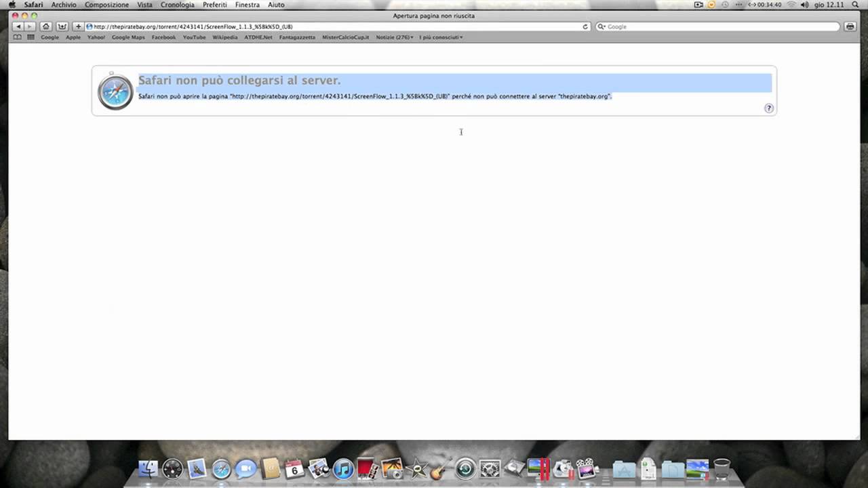Open the ATDHE.Net bookmark
This screenshot has height=488, width=868.
click(258, 37)
